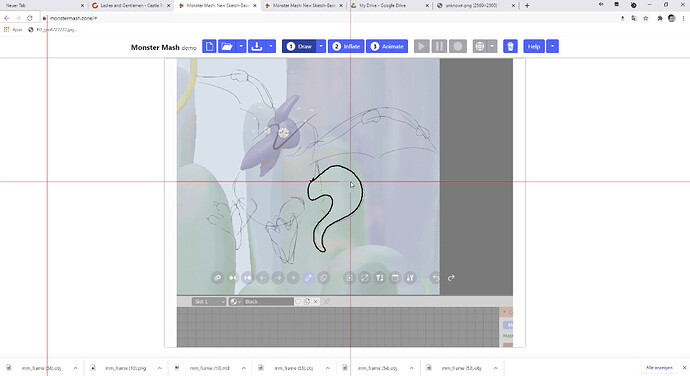
Task: Expand the globe dropdown arrow
Action: pos(492,46)
